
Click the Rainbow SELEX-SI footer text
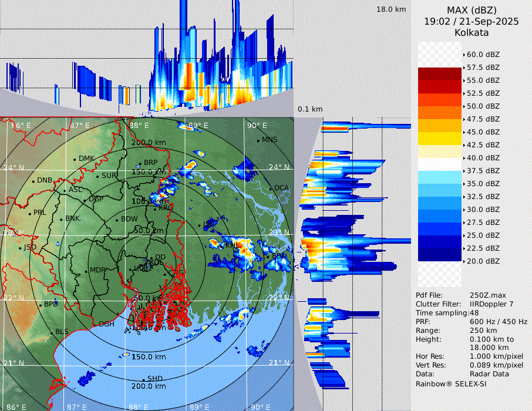pos(451,383)
